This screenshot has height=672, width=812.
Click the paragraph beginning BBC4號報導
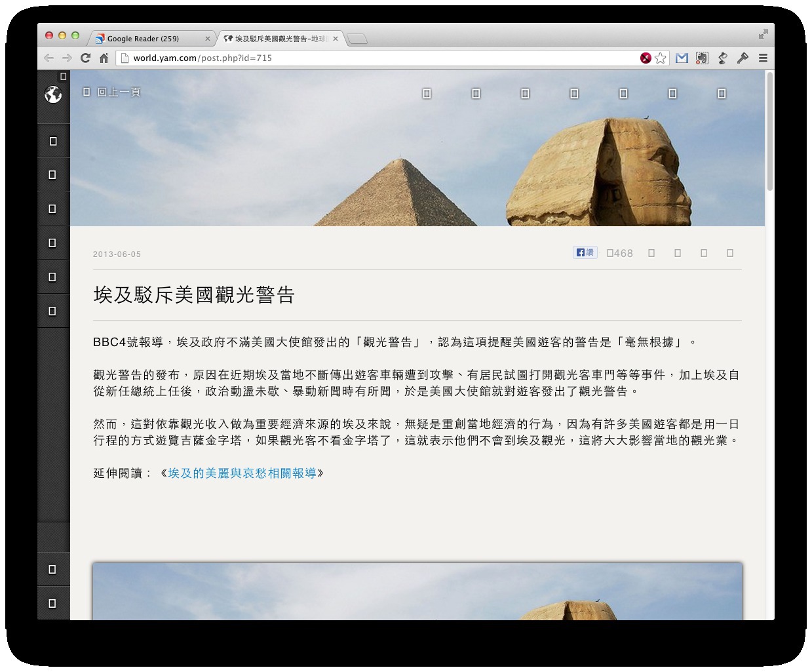tap(395, 342)
